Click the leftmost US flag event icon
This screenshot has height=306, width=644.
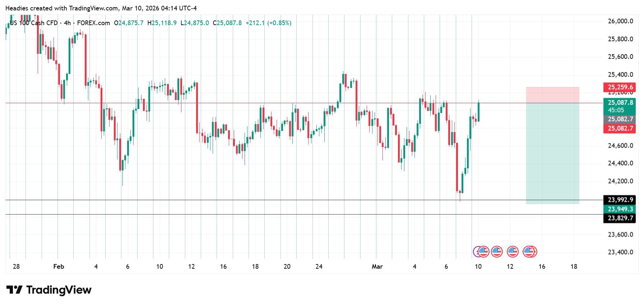[x=483, y=252]
